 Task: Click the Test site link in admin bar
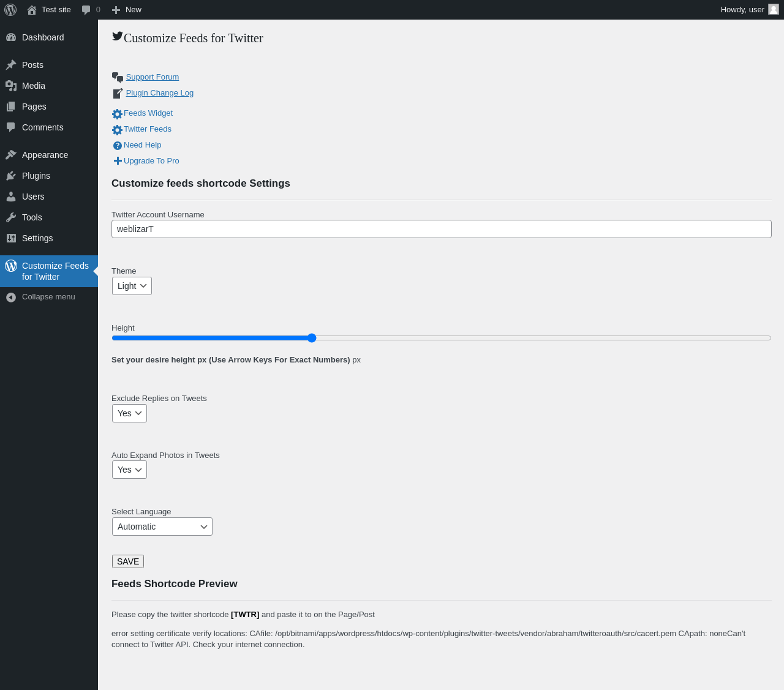point(56,10)
